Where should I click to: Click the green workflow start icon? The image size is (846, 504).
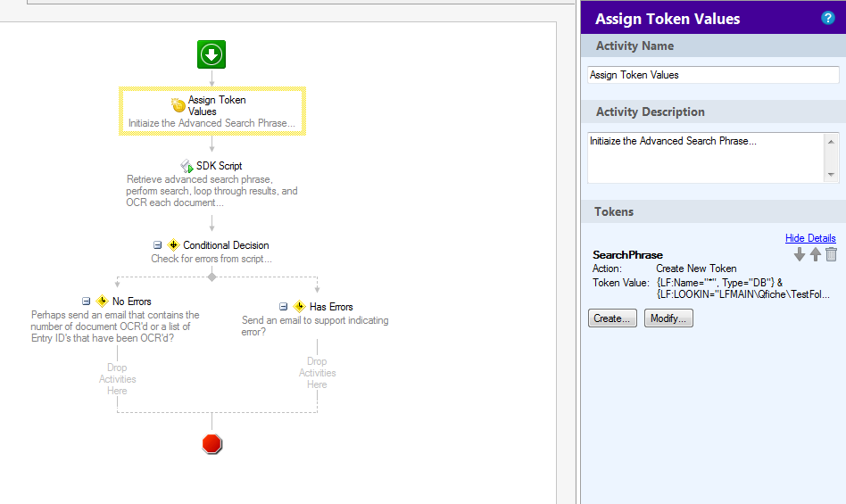(211, 54)
